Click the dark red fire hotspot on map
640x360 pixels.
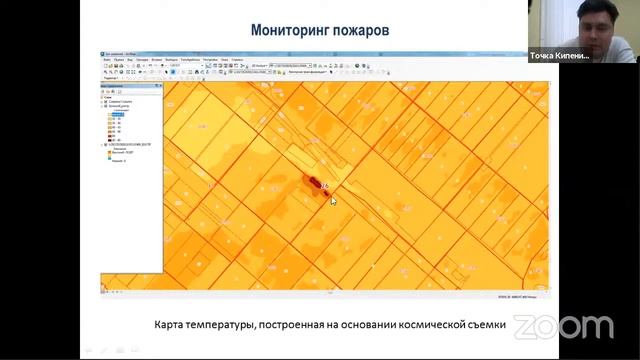tap(315, 182)
